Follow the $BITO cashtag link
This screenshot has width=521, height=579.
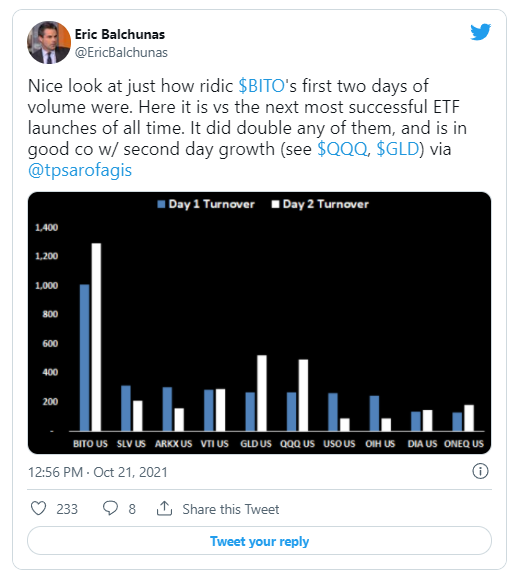261,86
